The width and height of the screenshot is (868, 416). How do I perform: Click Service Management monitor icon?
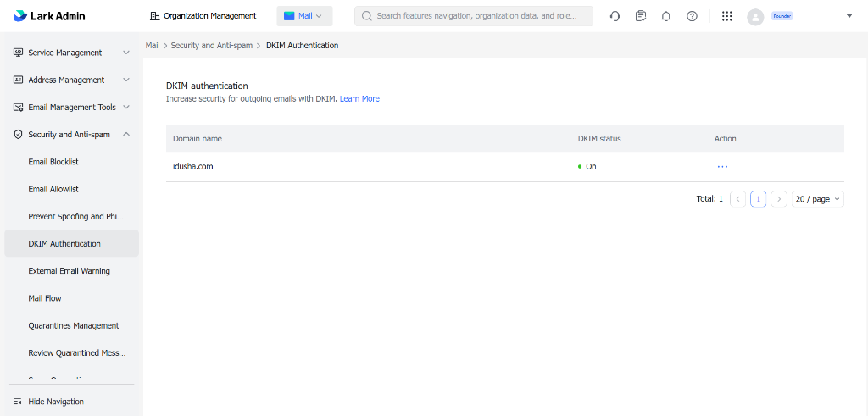point(18,53)
